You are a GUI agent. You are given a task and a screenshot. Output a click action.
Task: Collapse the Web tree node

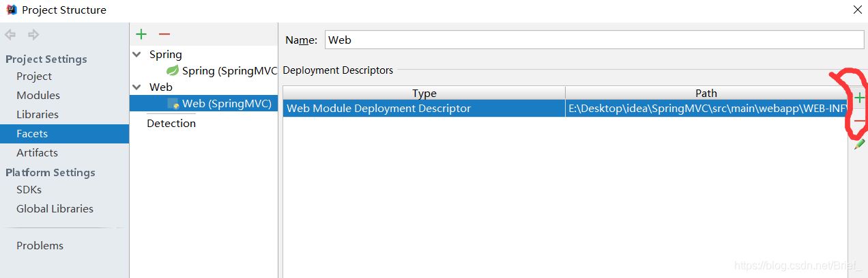click(x=137, y=87)
